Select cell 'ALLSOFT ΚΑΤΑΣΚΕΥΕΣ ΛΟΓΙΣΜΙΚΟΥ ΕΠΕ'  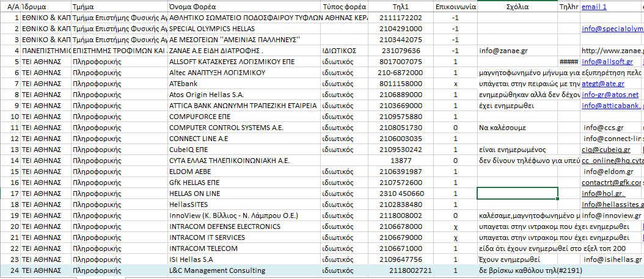(x=244, y=62)
